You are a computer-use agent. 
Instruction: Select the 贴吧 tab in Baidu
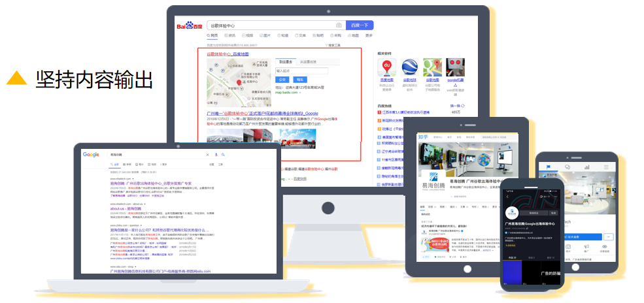click(318, 36)
